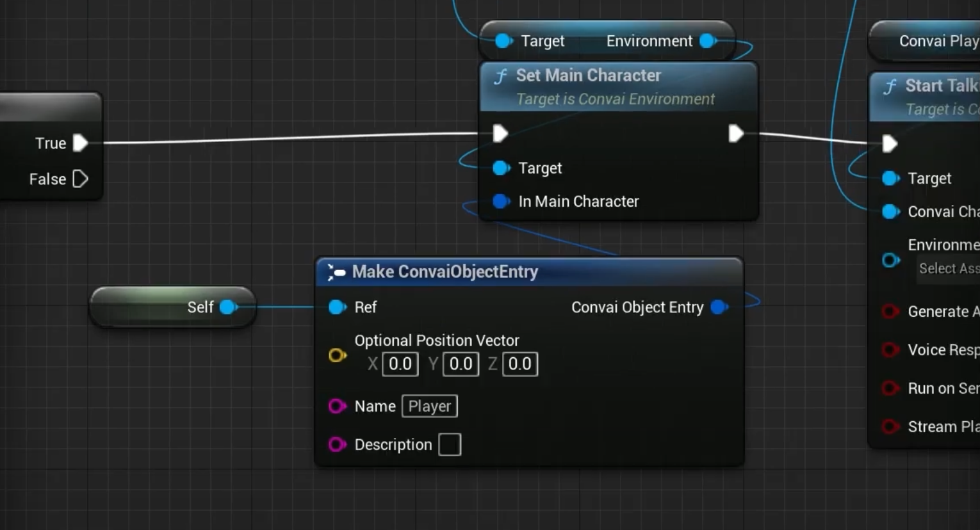Click the function icon on Set Main Character
The image size is (980, 530).
500,77
